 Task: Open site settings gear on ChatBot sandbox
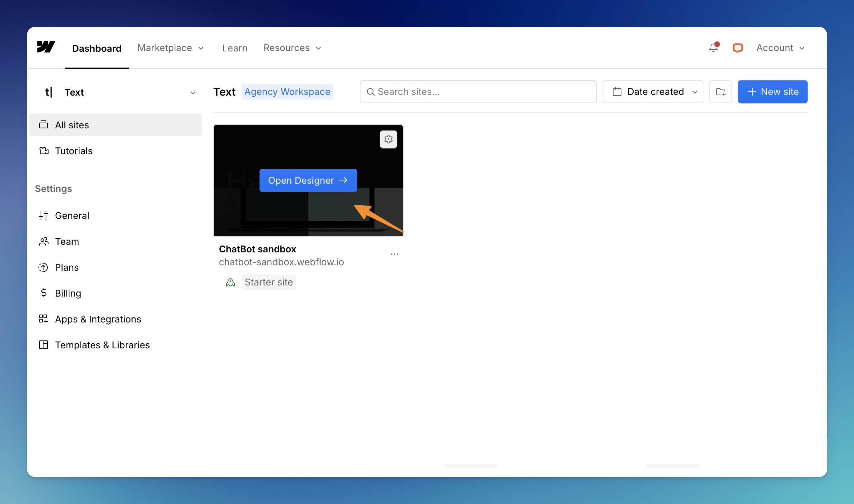[x=388, y=139]
